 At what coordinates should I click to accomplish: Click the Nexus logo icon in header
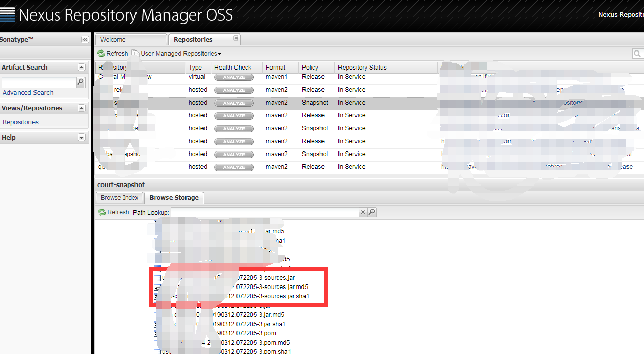pos(7,14)
